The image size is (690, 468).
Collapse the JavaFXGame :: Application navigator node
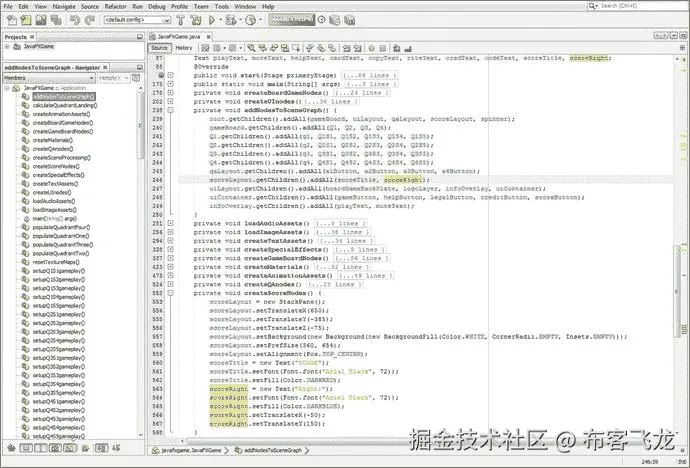pos(7,88)
